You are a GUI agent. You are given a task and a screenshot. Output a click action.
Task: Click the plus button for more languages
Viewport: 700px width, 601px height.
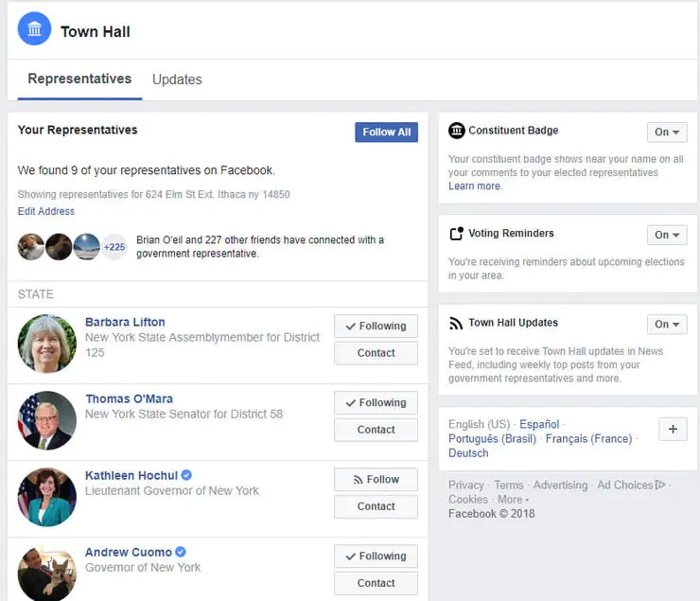[673, 429]
